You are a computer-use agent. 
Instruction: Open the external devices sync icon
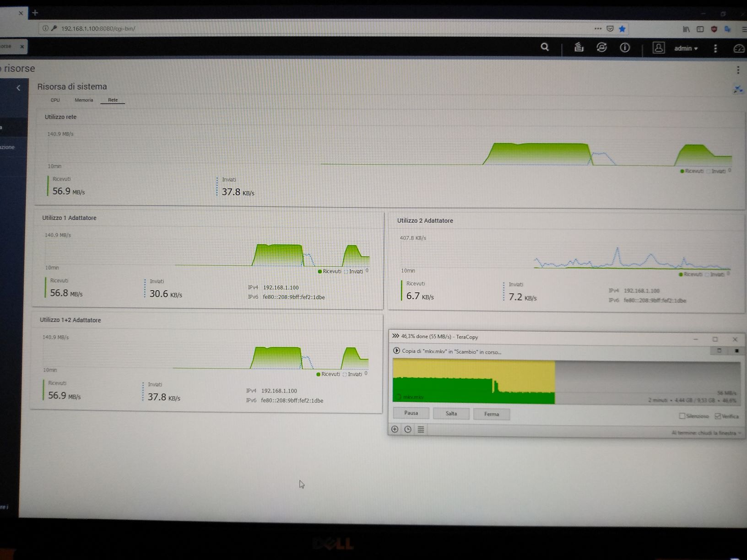coord(601,47)
